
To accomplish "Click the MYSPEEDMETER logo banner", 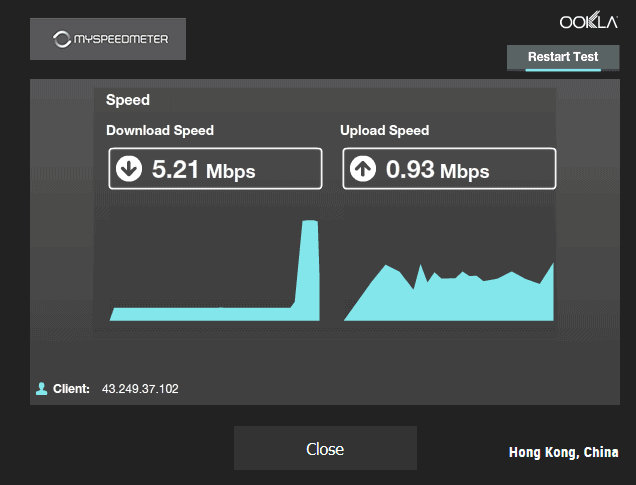I will 108,39.
